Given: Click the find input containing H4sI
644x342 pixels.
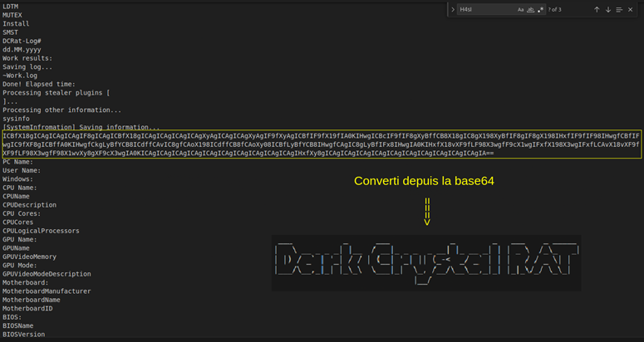Looking at the screenshot, I should point(485,9).
